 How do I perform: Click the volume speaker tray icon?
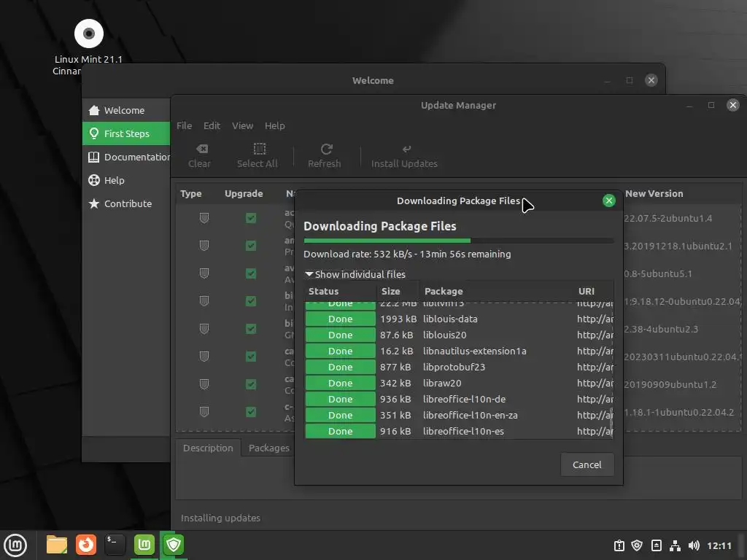point(694,545)
